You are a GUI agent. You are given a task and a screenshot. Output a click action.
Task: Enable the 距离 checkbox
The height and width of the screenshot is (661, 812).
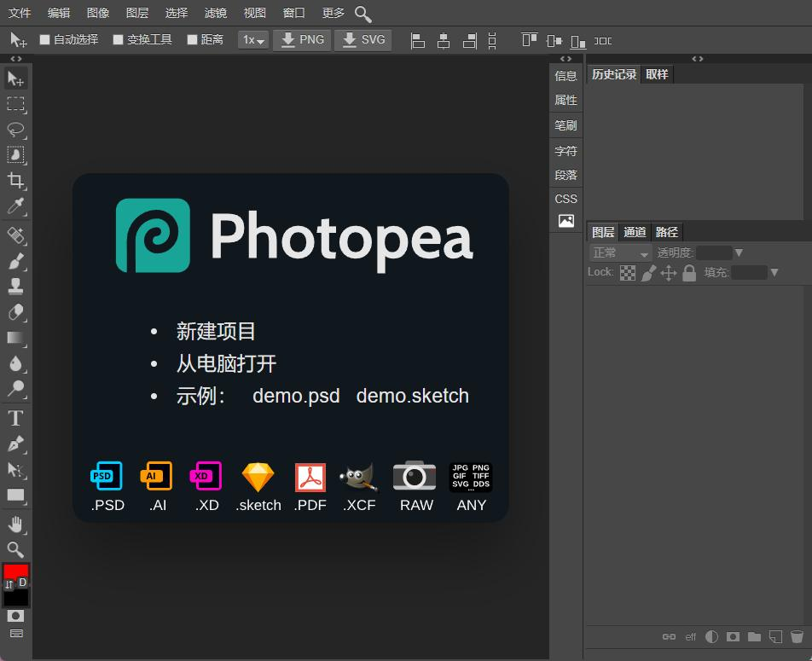coord(192,39)
